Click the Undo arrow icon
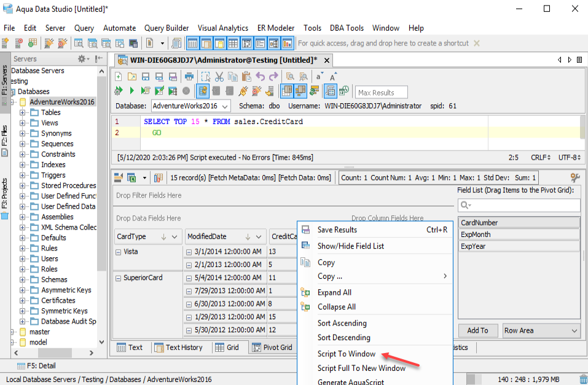The width and height of the screenshot is (588, 385). 260,77
